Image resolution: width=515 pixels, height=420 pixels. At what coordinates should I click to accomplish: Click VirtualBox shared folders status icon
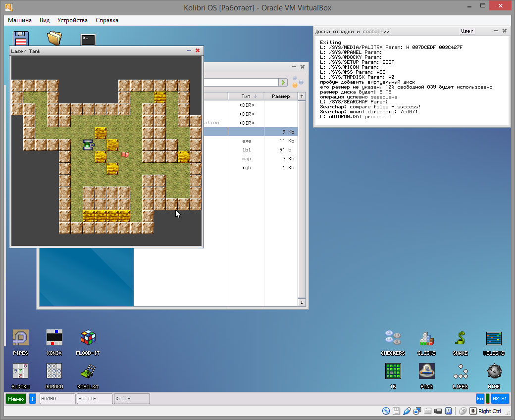428,411
